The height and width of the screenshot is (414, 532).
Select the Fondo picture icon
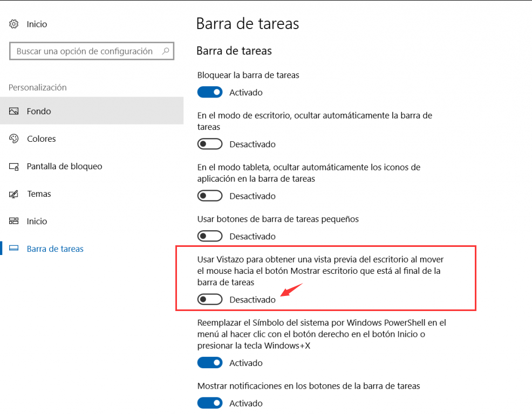pos(13,111)
